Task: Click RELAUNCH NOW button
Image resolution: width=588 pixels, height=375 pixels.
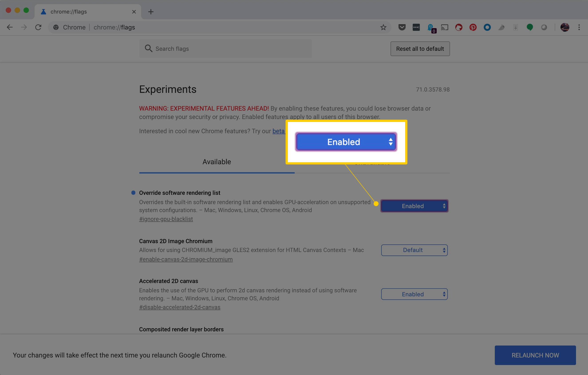Action: coord(535,355)
